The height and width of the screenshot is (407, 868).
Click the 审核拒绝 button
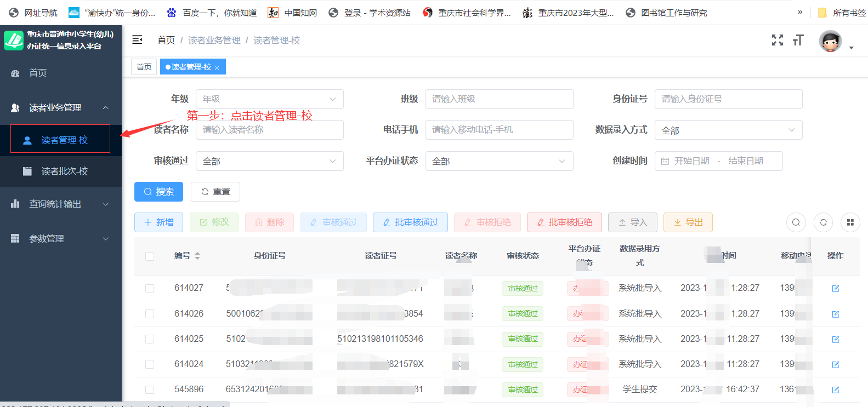click(487, 222)
